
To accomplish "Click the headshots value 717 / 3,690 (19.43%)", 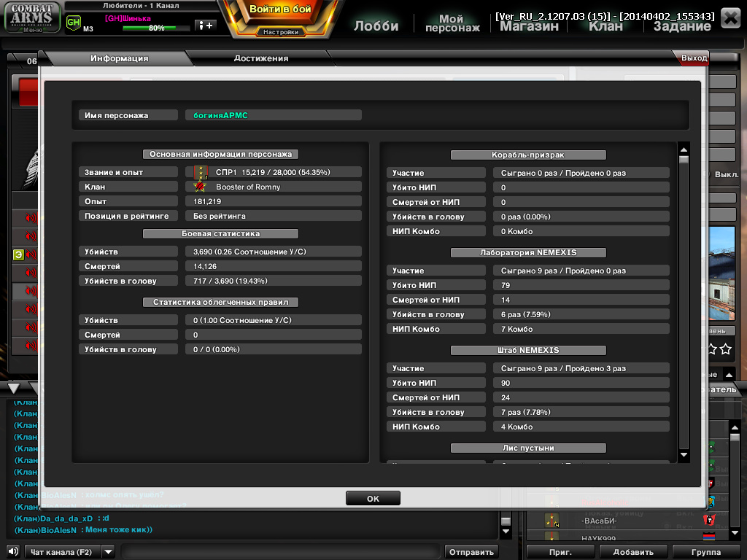I will coord(230,281).
